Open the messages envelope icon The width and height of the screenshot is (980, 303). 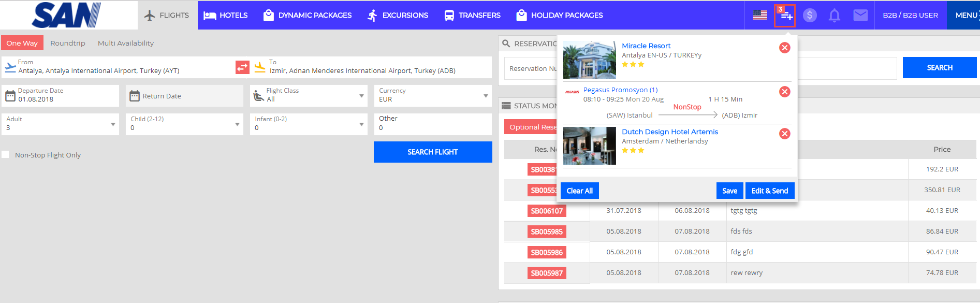860,15
